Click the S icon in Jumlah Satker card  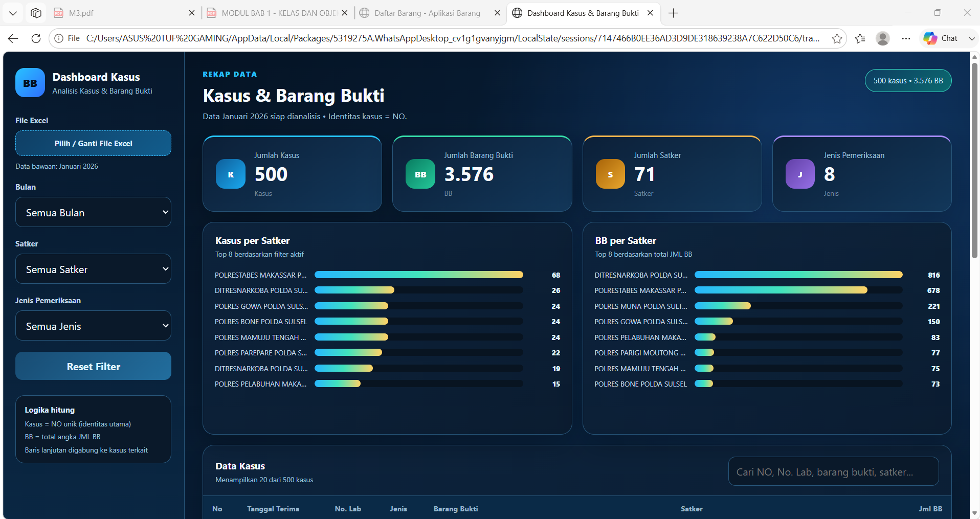(610, 174)
